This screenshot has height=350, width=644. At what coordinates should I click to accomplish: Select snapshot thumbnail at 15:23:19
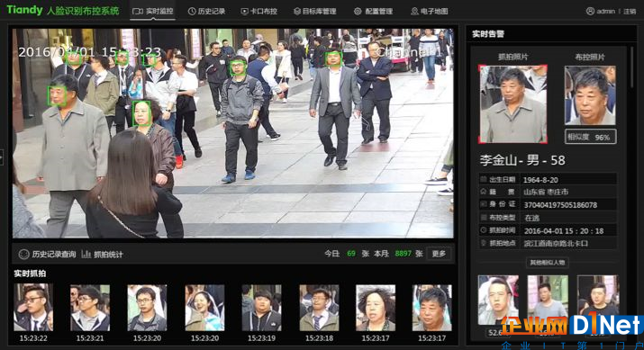tap(261, 308)
